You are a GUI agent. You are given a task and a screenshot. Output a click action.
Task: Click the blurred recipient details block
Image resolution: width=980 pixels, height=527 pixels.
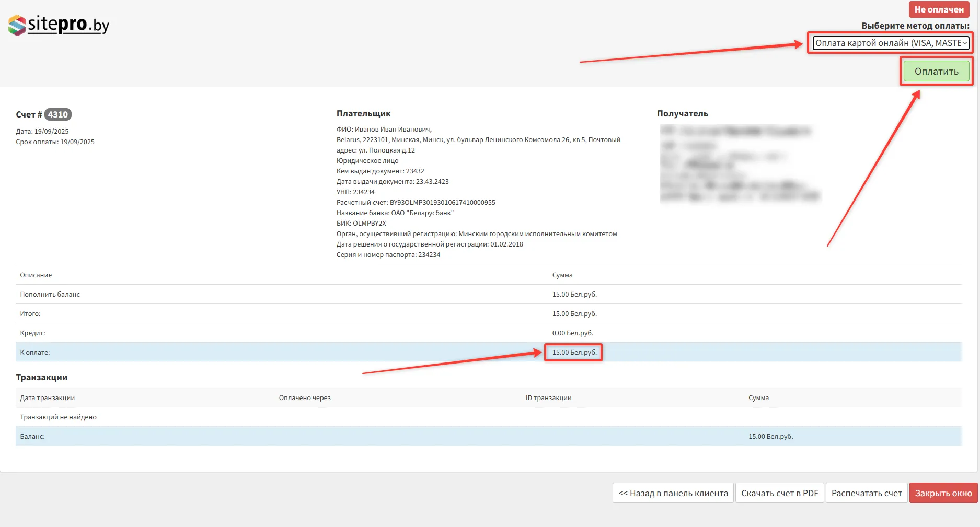click(x=739, y=163)
